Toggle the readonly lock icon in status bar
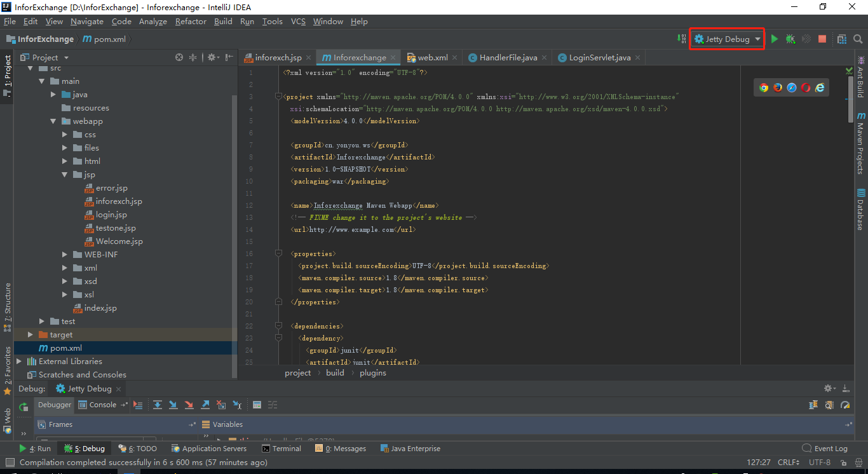 click(843, 463)
